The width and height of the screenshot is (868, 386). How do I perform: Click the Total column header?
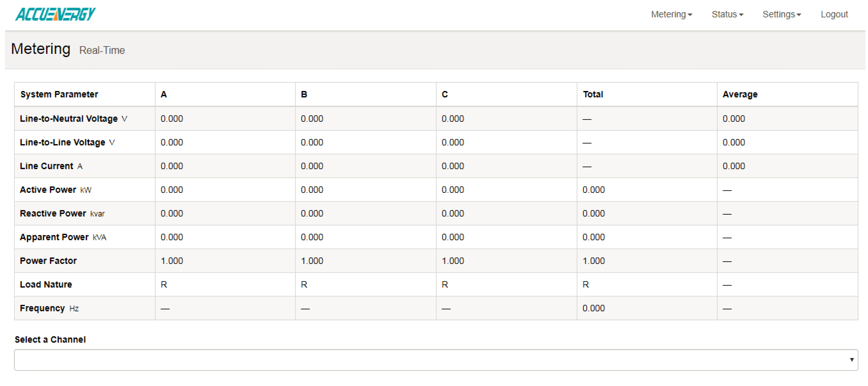[593, 95]
